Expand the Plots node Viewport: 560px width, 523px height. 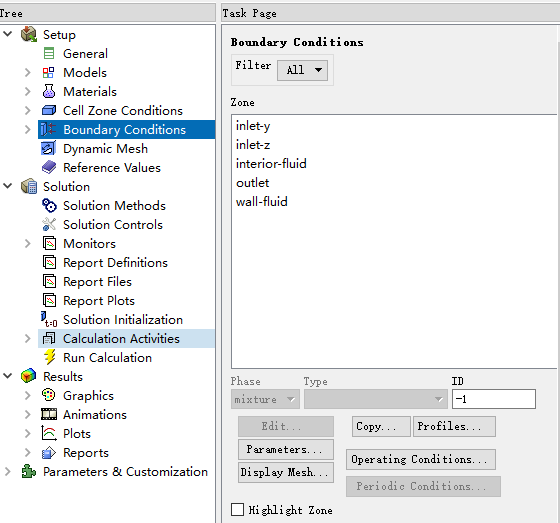coord(28,433)
